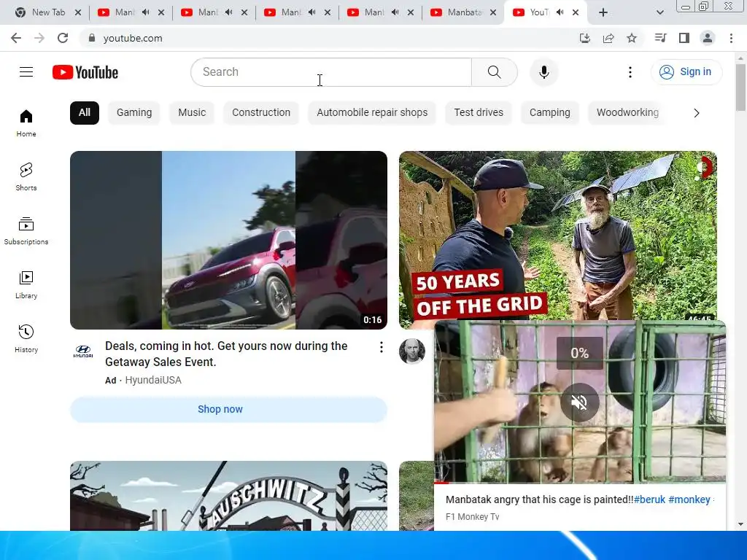The width and height of the screenshot is (747, 560).
Task: Open Shorts from the sidebar
Action: 26,177
